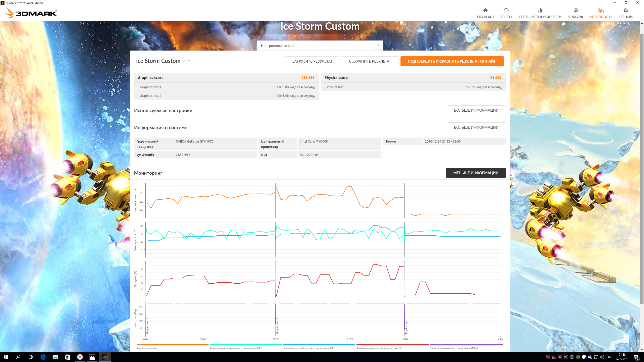The width and height of the screenshot is (644, 362).
Task: Collapse monitoring with МЕНЬШЕ ИНФОРМАЦИИ
Action: (x=475, y=173)
